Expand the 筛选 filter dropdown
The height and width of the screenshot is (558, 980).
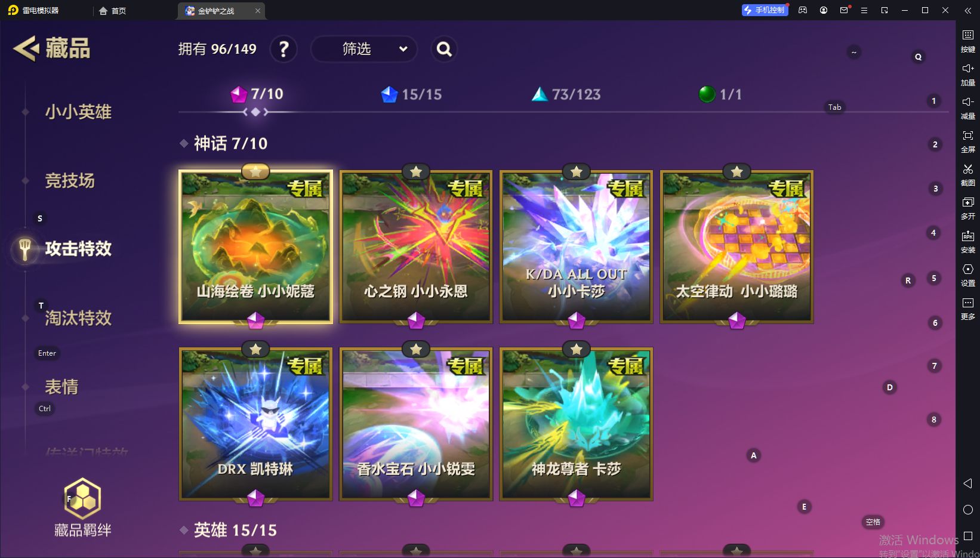coord(363,49)
